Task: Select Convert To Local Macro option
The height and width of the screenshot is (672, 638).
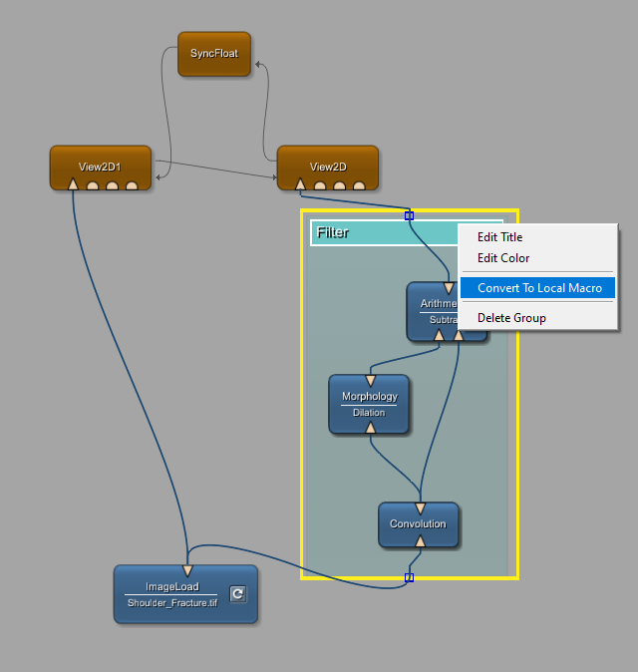Action: tap(539, 288)
